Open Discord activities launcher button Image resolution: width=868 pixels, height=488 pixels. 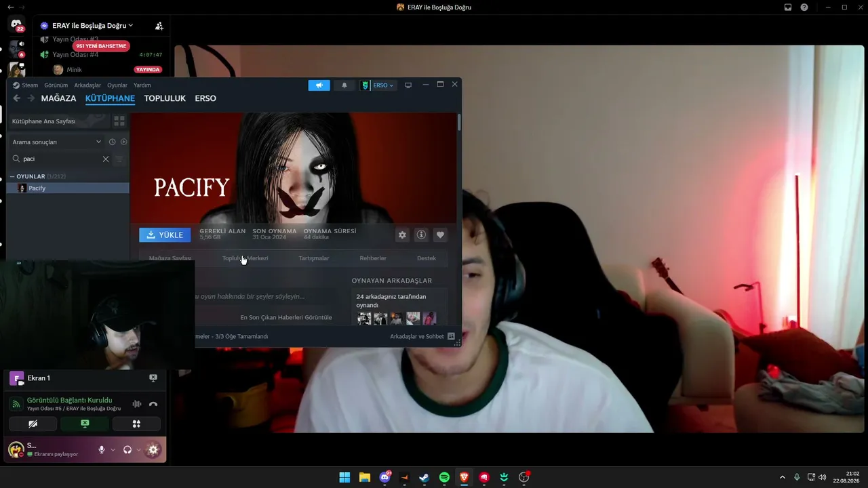(136, 424)
